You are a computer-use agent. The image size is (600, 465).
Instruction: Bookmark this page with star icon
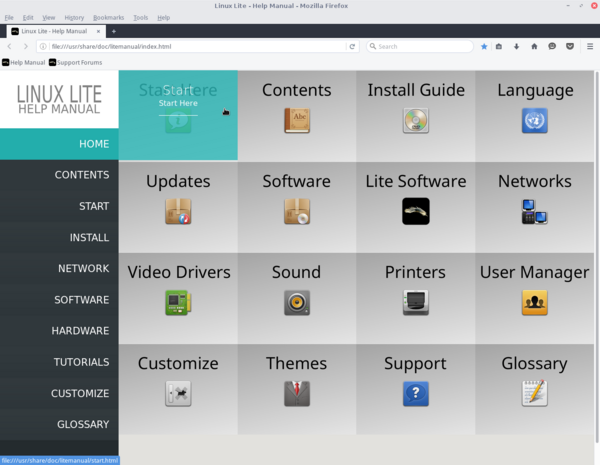(x=484, y=46)
